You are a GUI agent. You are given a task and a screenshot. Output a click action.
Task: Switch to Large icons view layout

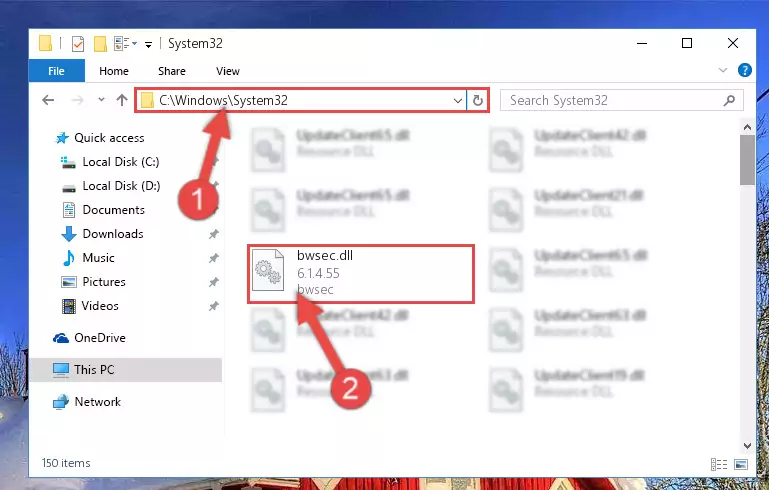[x=741, y=464]
